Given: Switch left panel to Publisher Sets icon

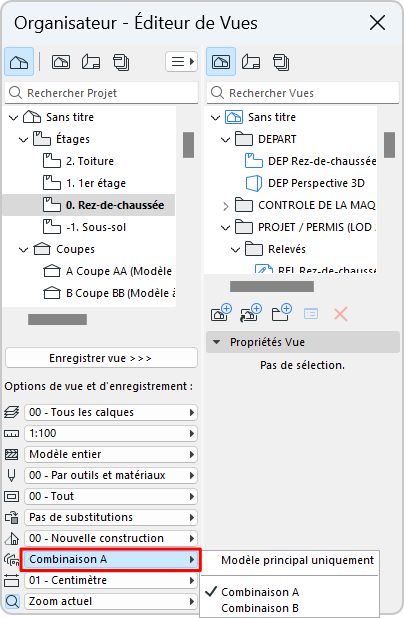Looking at the screenshot, I should [121, 62].
